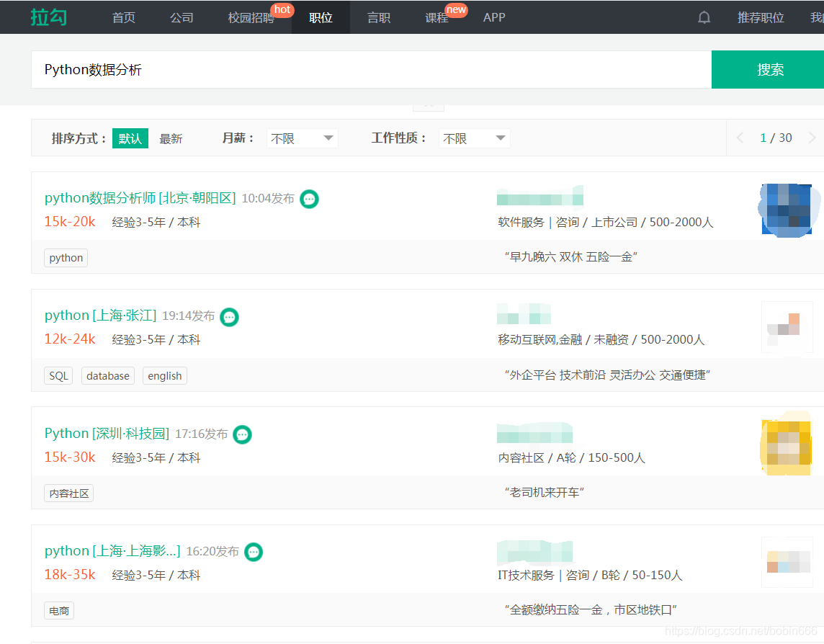Click the 12k-24k salary text
Image resolution: width=824 pixels, height=644 pixels.
coord(70,339)
